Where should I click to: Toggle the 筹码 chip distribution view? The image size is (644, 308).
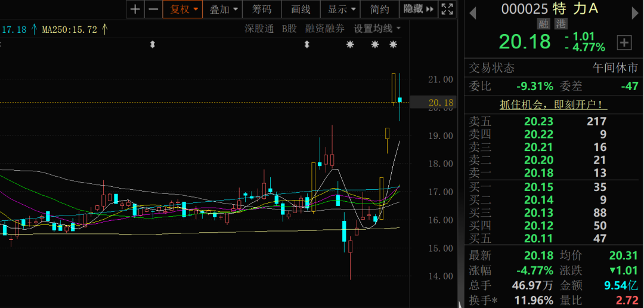(x=262, y=9)
